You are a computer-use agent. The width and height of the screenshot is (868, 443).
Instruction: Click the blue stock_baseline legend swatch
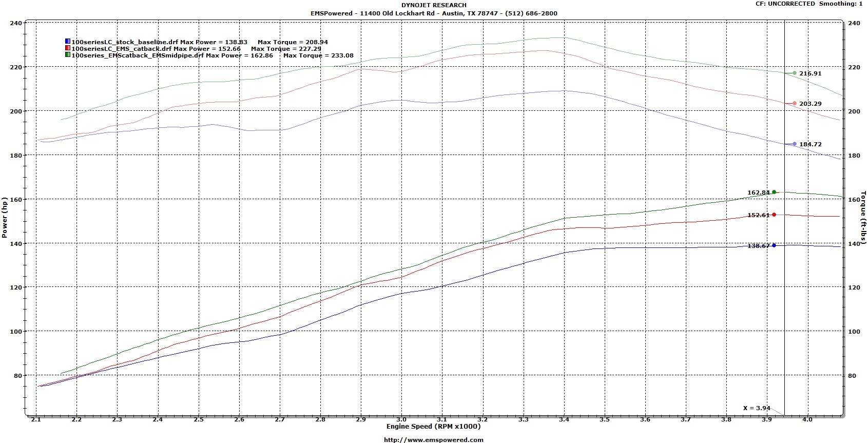point(68,42)
